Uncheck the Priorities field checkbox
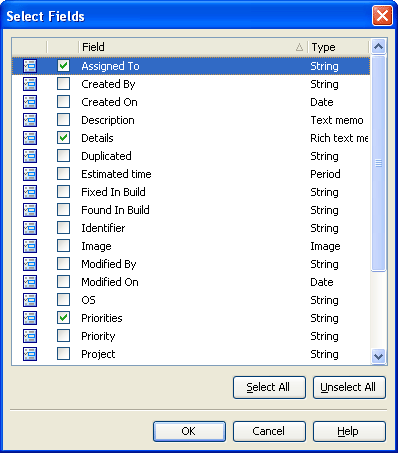398x453 pixels. point(63,318)
